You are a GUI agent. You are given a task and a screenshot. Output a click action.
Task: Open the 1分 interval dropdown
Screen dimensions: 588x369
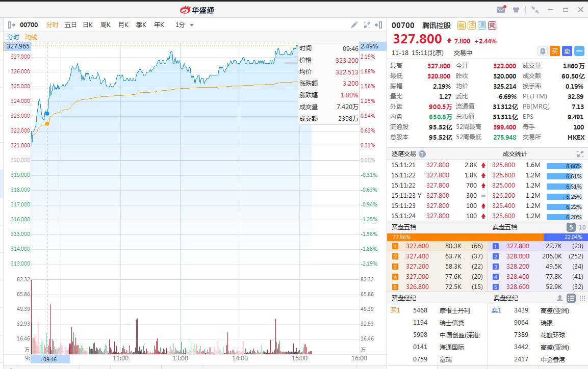[184, 25]
